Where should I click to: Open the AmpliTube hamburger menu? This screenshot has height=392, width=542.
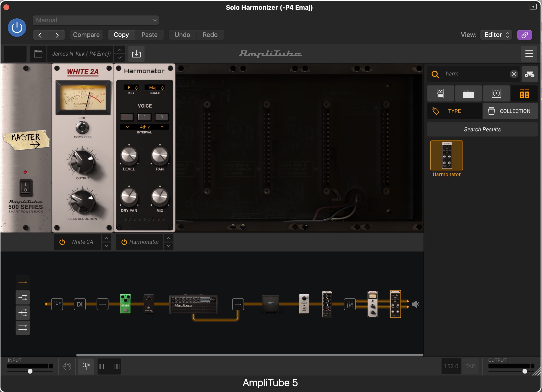(529, 54)
